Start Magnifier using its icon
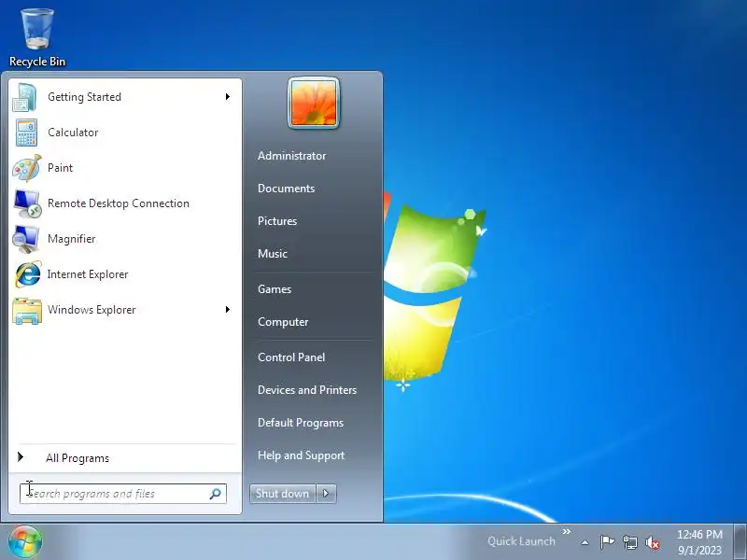Screen dimensions: 747x560 26,239
